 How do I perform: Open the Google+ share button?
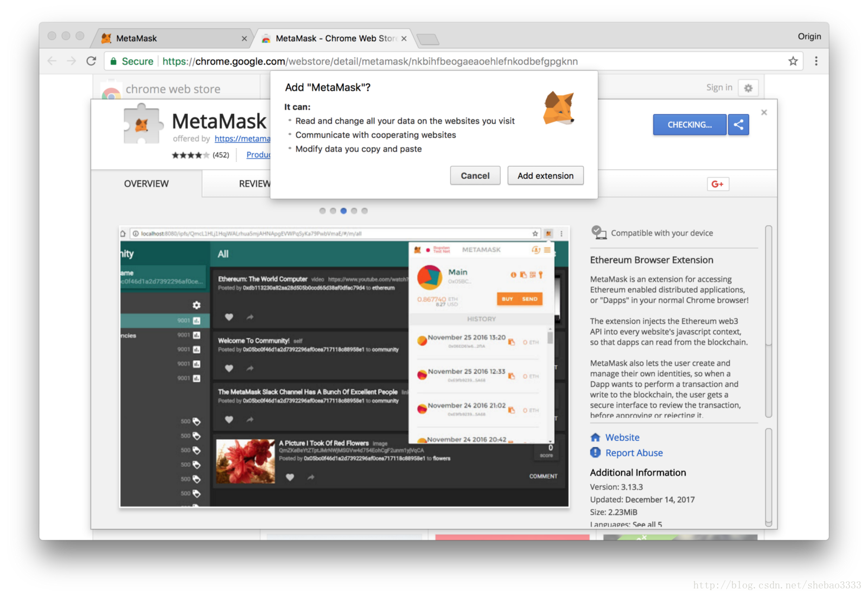[x=718, y=184]
